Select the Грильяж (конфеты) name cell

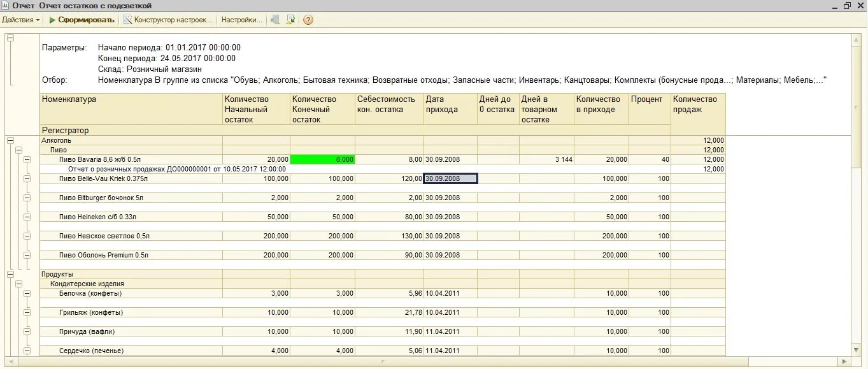[x=131, y=312]
